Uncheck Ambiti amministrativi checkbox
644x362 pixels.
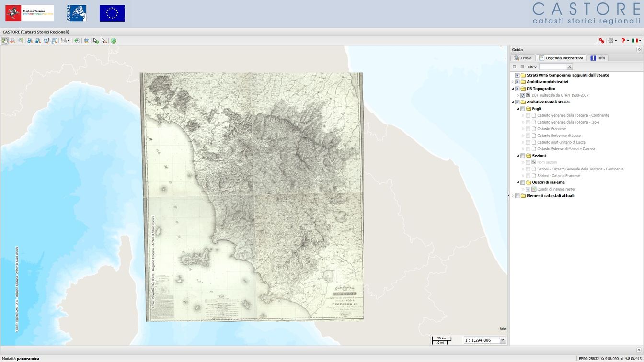517,82
